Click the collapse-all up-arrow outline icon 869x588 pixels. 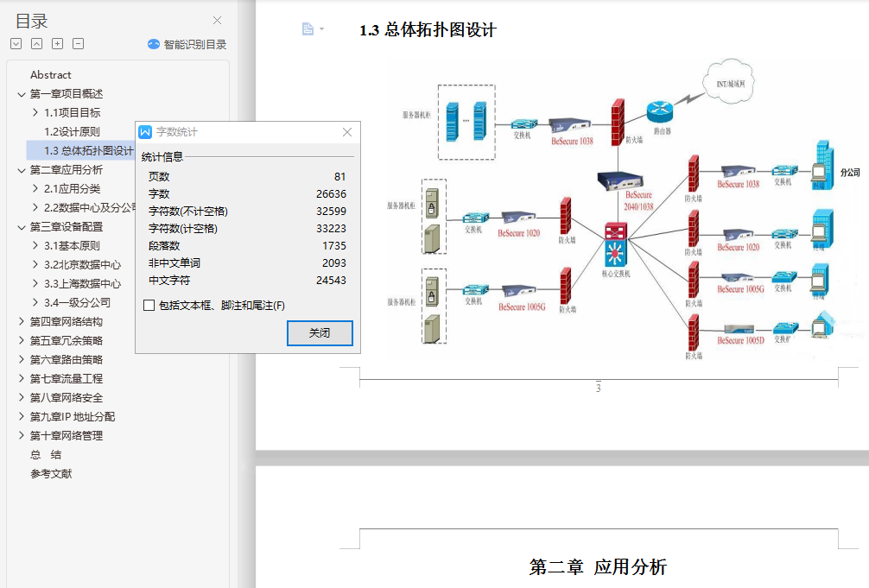point(36,44)
